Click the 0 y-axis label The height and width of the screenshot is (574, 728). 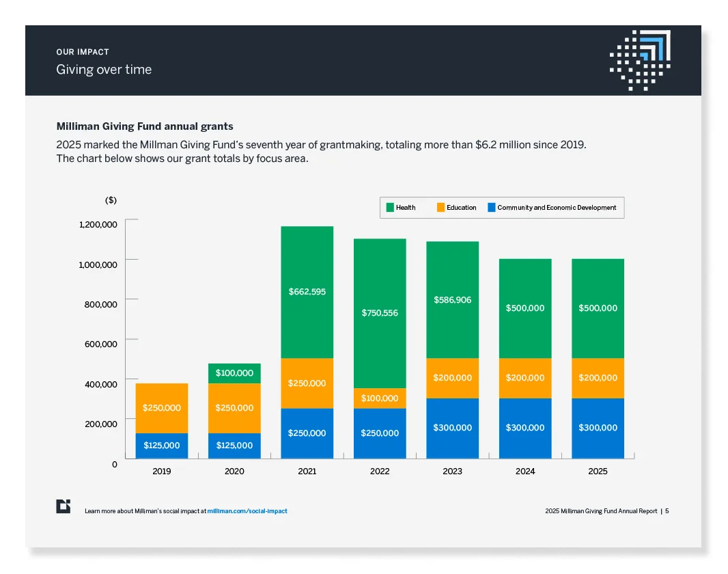[115, 465]
